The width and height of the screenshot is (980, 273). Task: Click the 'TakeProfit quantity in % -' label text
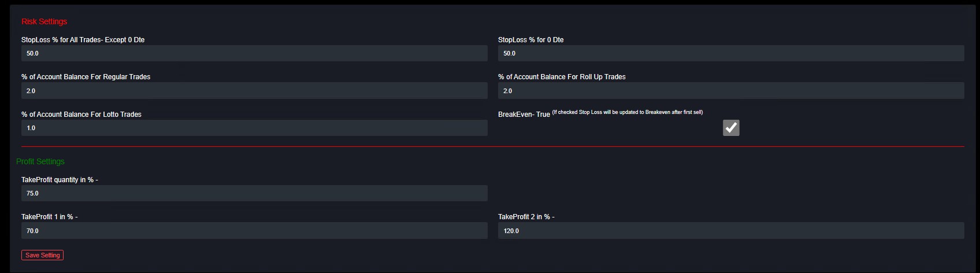[x=60, y=180]
